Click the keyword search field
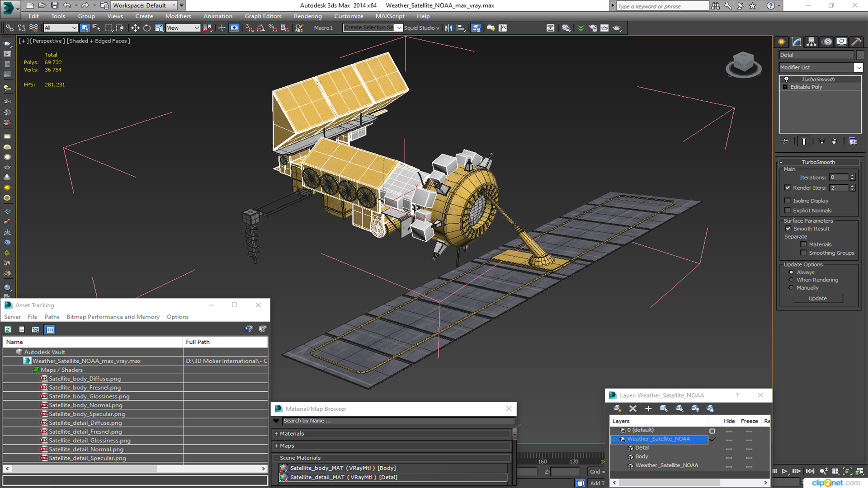The width and height of the screenshot is (868, 488). [x=662, y=6]
